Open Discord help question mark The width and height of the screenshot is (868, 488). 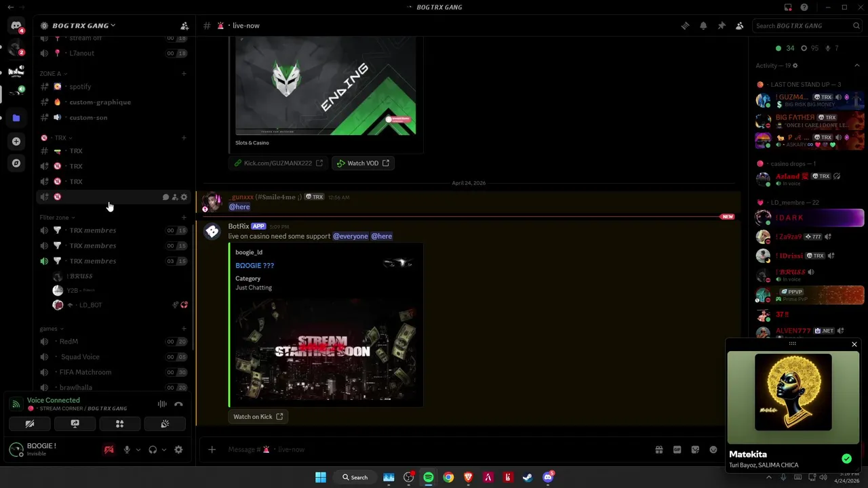(804, 7)
